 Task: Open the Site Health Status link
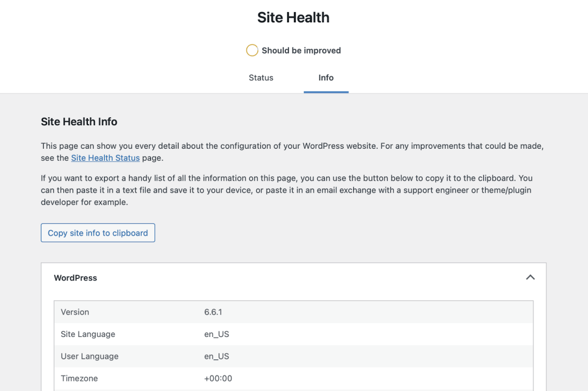click(105, 158)
